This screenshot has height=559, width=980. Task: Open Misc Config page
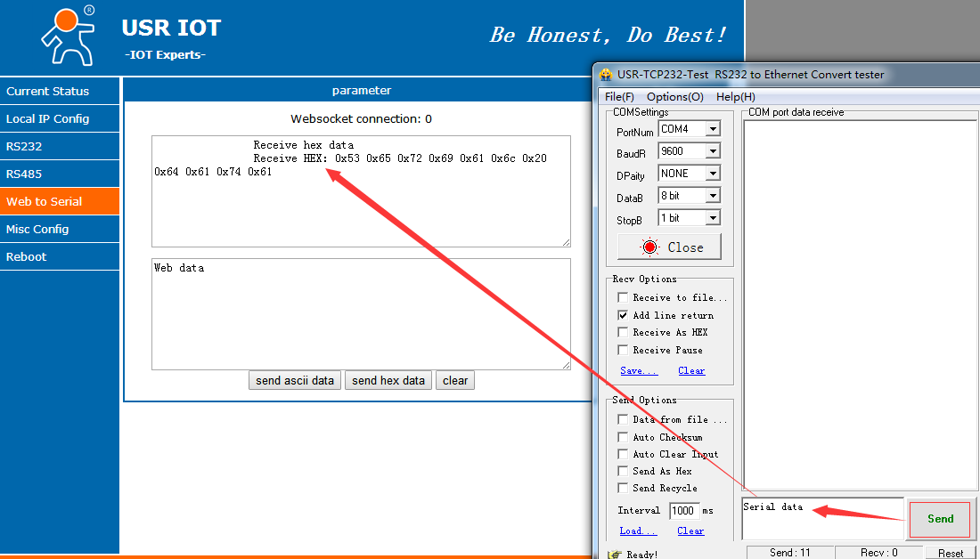(x=60, y=229)
